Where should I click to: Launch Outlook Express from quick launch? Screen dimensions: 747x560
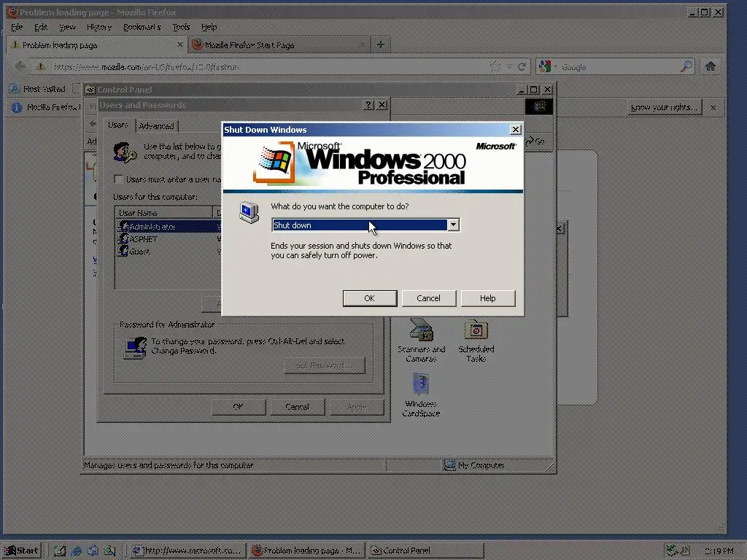point(93,551)
